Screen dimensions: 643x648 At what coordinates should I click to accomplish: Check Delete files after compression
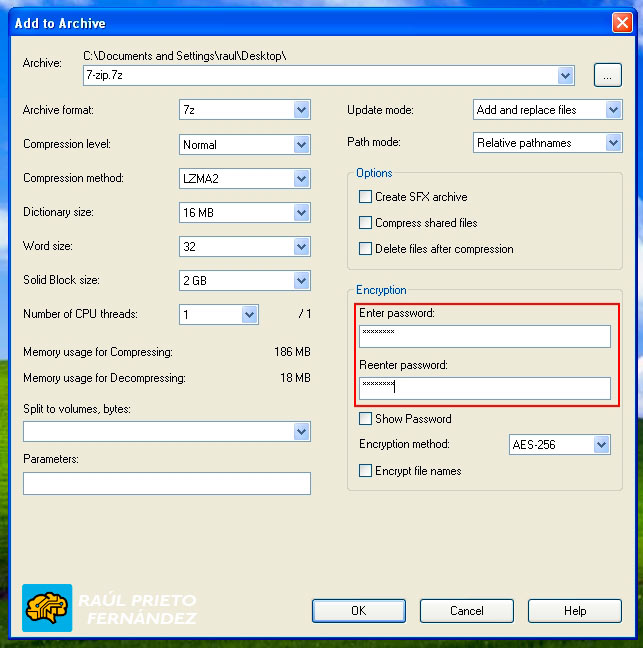[x=366, y=249]
